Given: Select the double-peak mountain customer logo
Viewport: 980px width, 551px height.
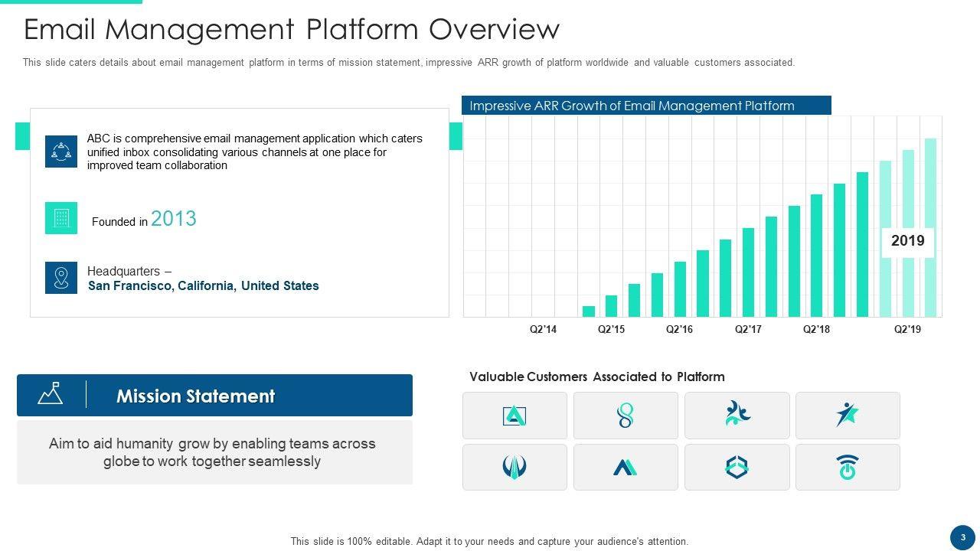Looking at the screenshot, I should coord(626,467).
